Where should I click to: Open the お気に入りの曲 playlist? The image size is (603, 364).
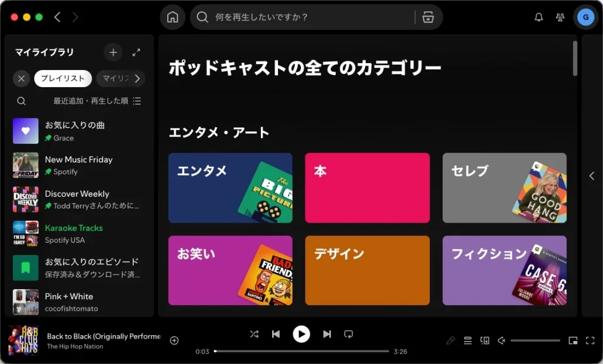(79, 131)
